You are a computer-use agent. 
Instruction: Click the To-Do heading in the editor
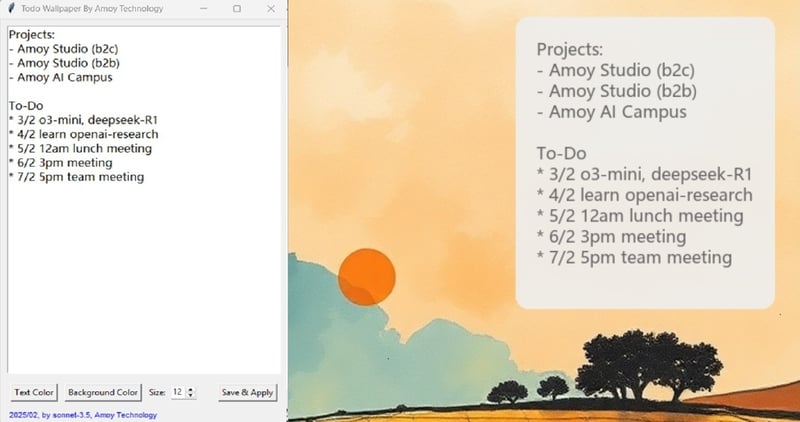[x=28, y=105]
